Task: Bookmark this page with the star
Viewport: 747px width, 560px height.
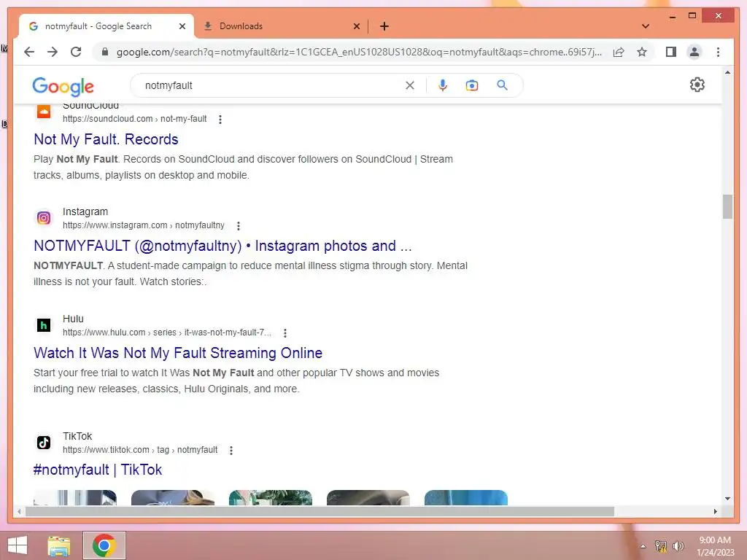Action: click(642, 52)
